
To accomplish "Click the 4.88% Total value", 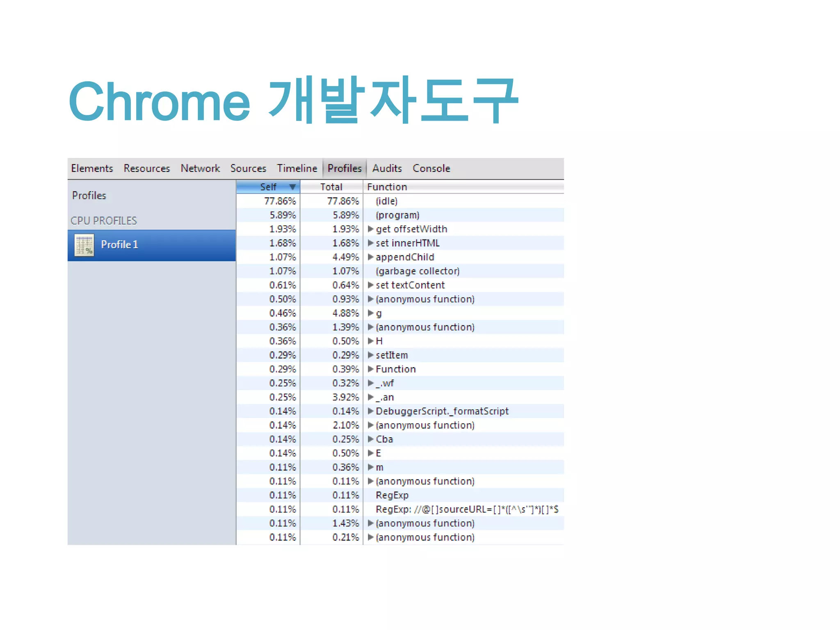I will (345, 313).
